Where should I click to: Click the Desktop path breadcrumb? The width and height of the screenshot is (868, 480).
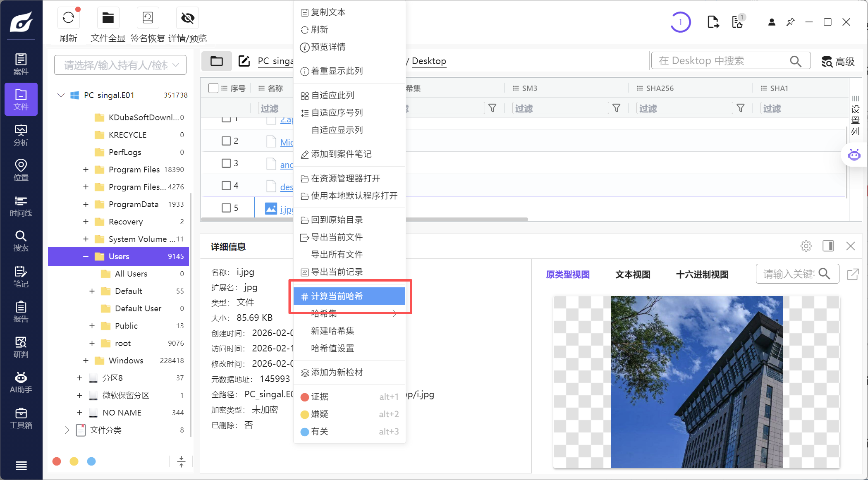tap(429, 61)
